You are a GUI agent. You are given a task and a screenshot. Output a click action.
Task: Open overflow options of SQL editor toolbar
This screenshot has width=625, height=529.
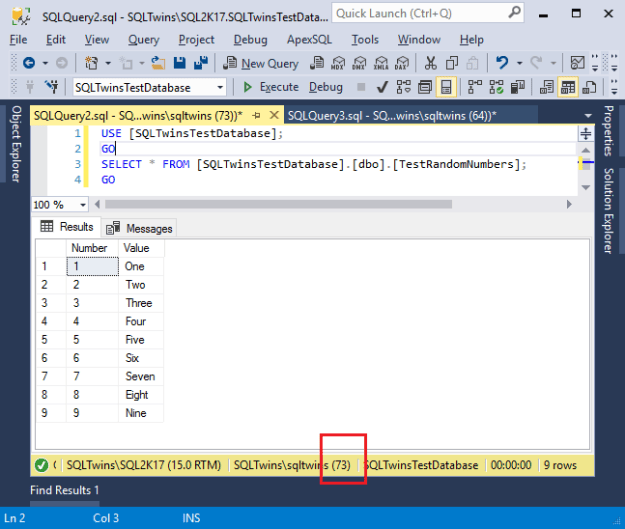click(x=614, y=87)
